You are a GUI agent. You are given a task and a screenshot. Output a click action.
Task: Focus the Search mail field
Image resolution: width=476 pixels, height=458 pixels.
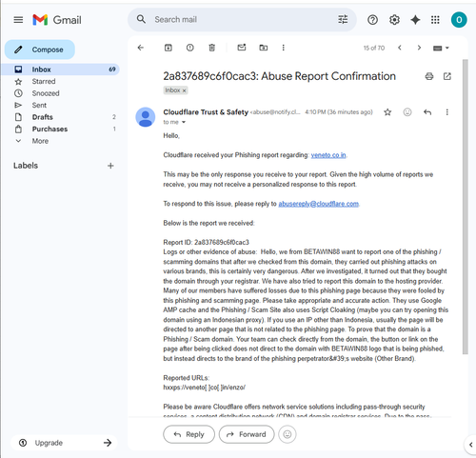[x=242, y=20]
